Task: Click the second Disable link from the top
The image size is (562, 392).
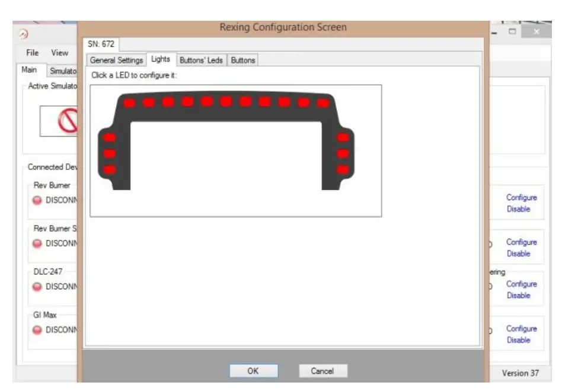Action: point(518,254)
